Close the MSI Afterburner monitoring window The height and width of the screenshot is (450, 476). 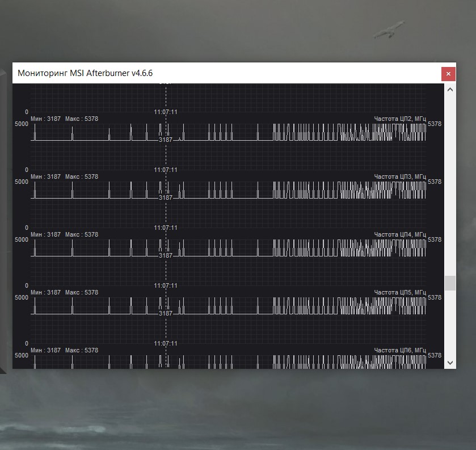tap(448, 74)
